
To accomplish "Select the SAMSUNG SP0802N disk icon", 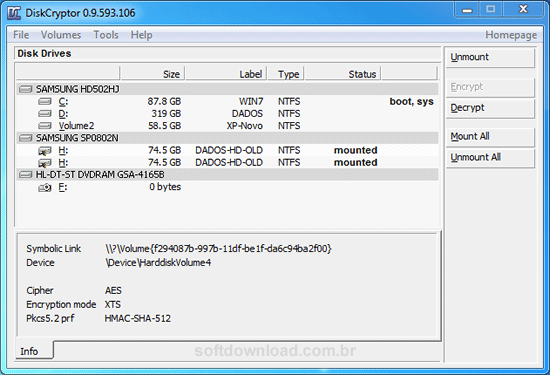I will click(x=26, y=138).
